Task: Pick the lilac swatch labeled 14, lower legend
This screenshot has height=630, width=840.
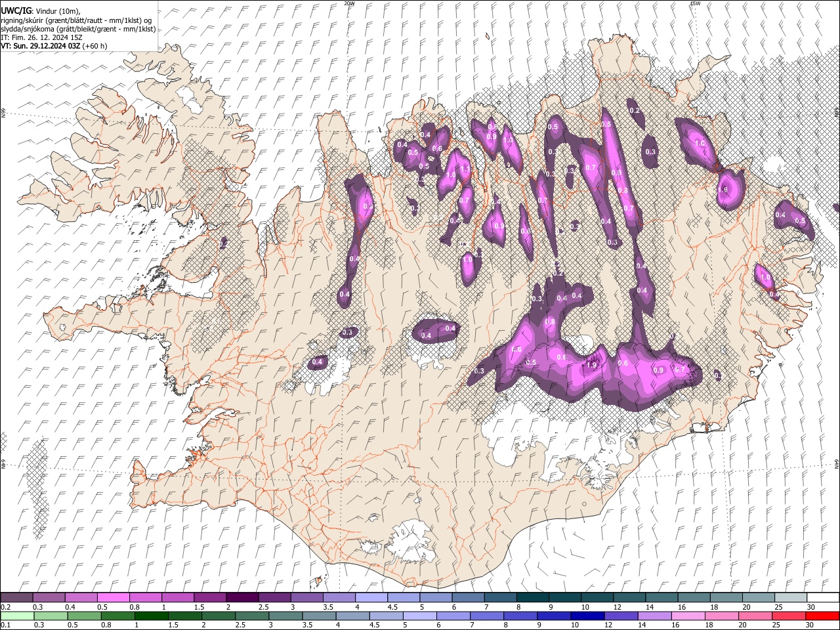Action: click(655, 616)
